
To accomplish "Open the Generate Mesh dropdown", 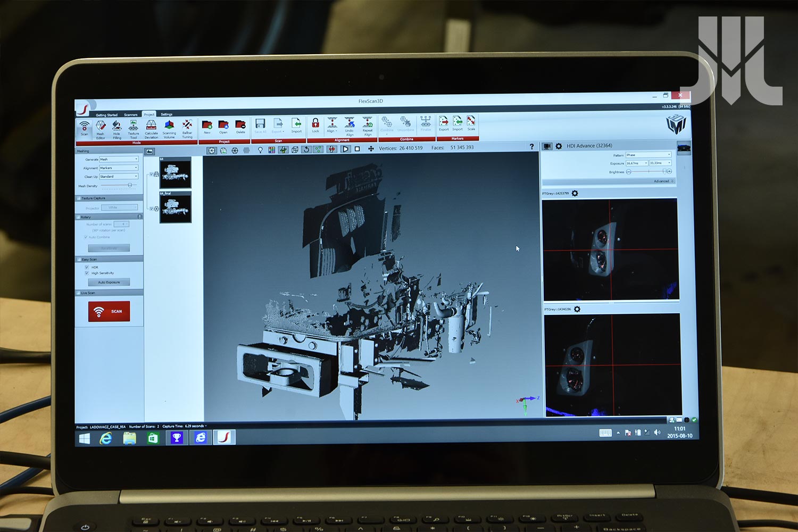I will pyautogui.click(x=119, y=159).
